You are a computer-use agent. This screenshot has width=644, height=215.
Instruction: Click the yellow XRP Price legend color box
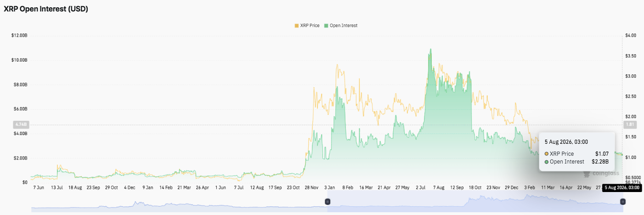click(x=296, y=25)
